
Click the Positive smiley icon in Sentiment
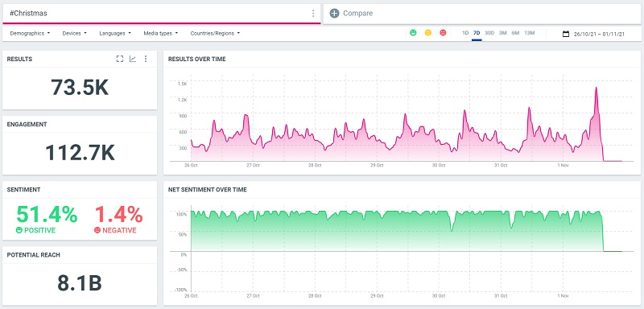tap(19, 230)
